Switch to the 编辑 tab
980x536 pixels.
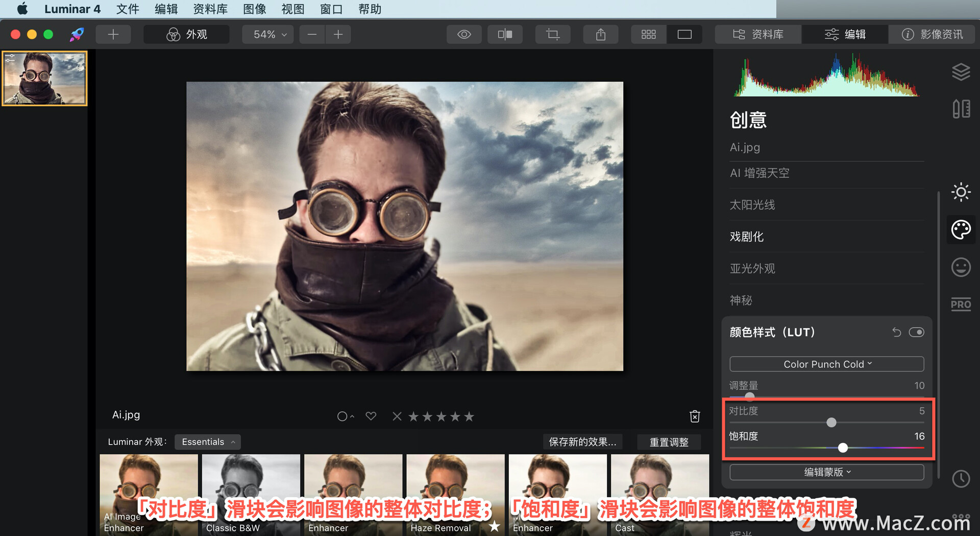coord(845,34)
